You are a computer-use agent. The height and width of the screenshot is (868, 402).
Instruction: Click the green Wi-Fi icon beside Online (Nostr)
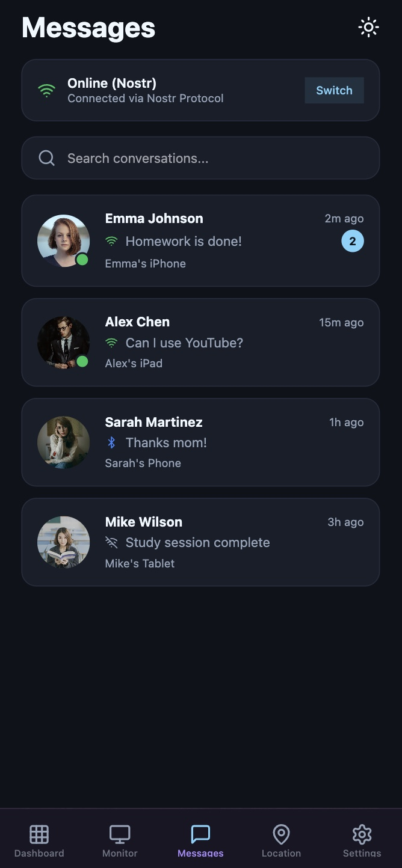46,91
